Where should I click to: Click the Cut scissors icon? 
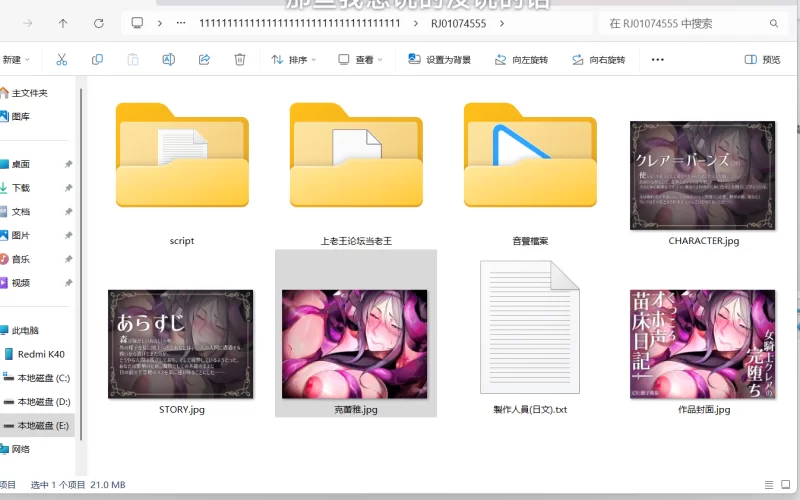[x=62, y=60]
